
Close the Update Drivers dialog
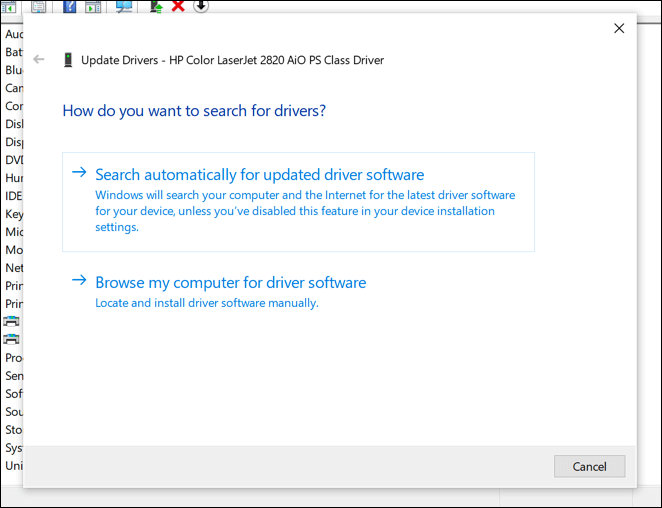tap(619, 29)
